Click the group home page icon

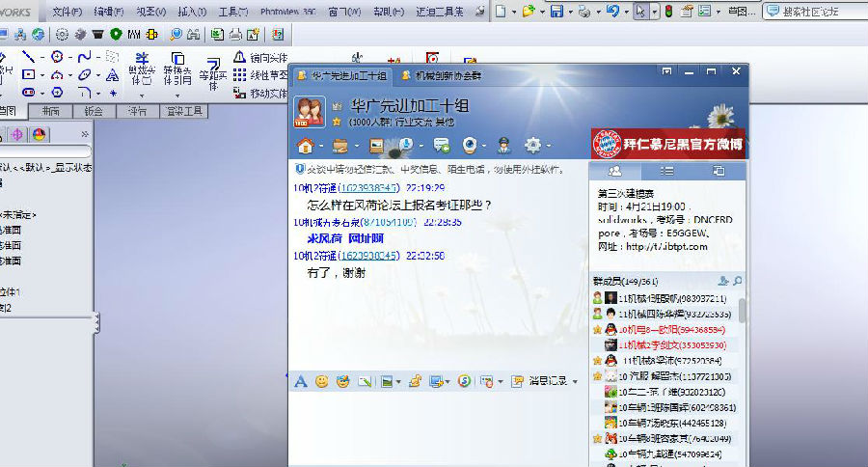[306, 146]
